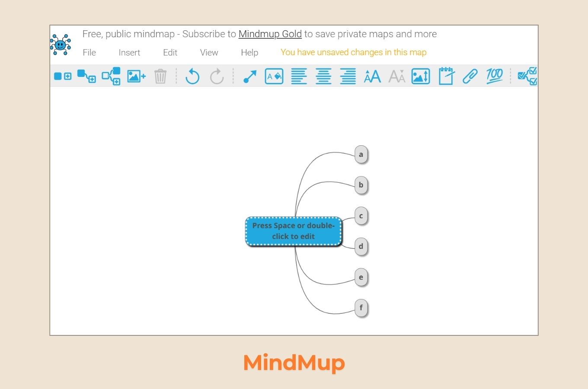Select node 'a'
This screenshot has width=588, height=389.
click(361, 155)
